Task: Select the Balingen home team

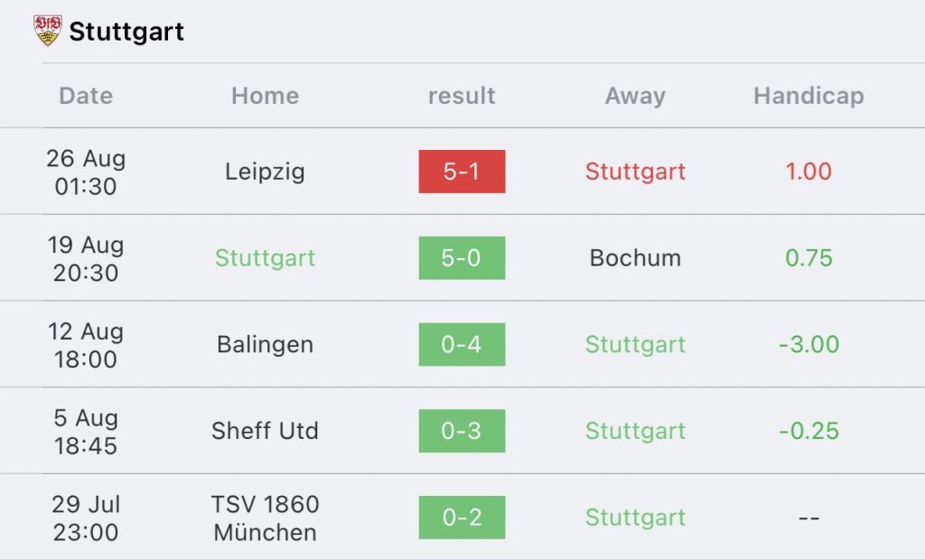Action: 265,344
